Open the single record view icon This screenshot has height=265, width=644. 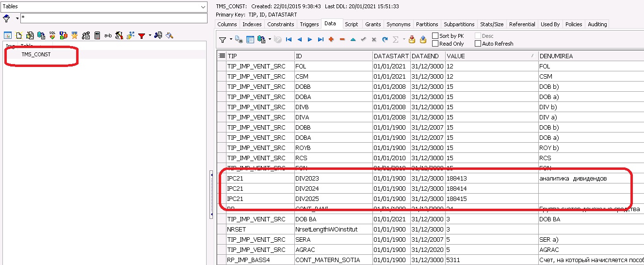tap(250, 40)
